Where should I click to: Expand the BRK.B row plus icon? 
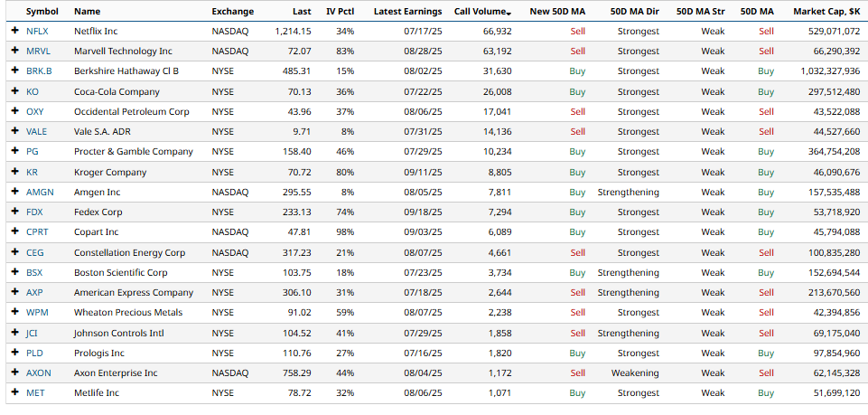[15, 71]
